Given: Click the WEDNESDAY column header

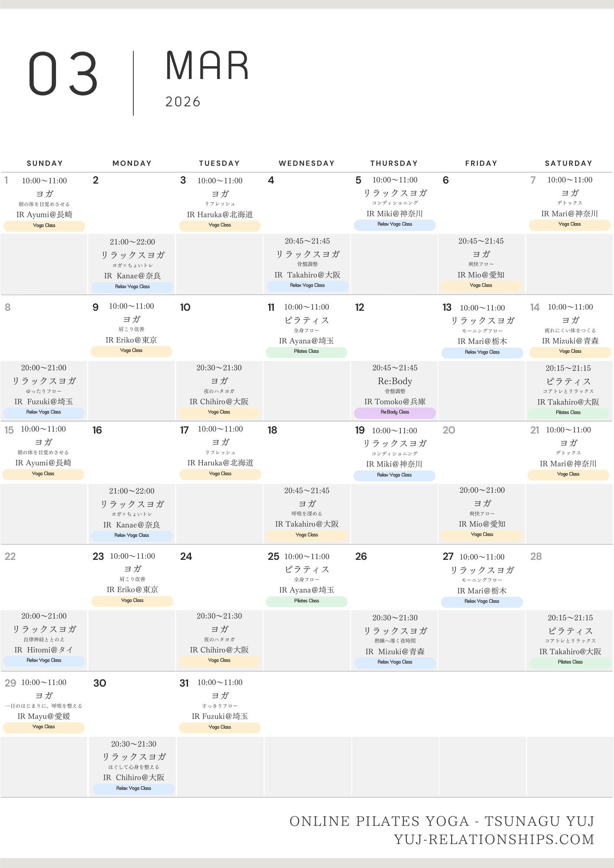Looking at the screenshot, I should (307, 164).
